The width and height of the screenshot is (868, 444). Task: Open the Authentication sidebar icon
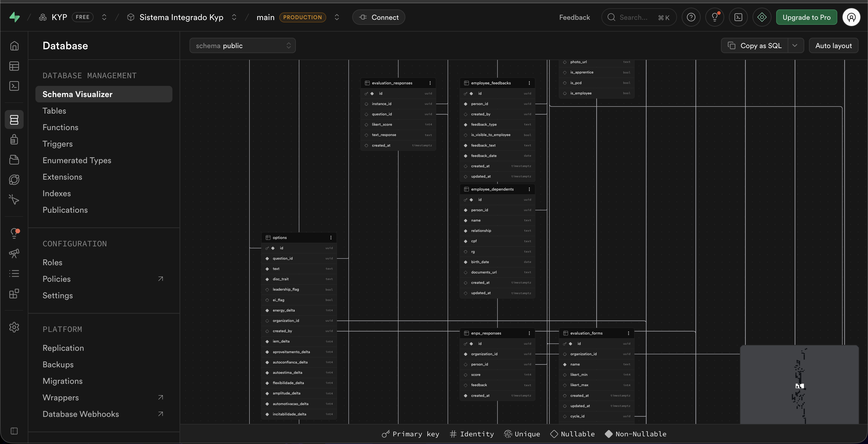[x=14, y=139]
